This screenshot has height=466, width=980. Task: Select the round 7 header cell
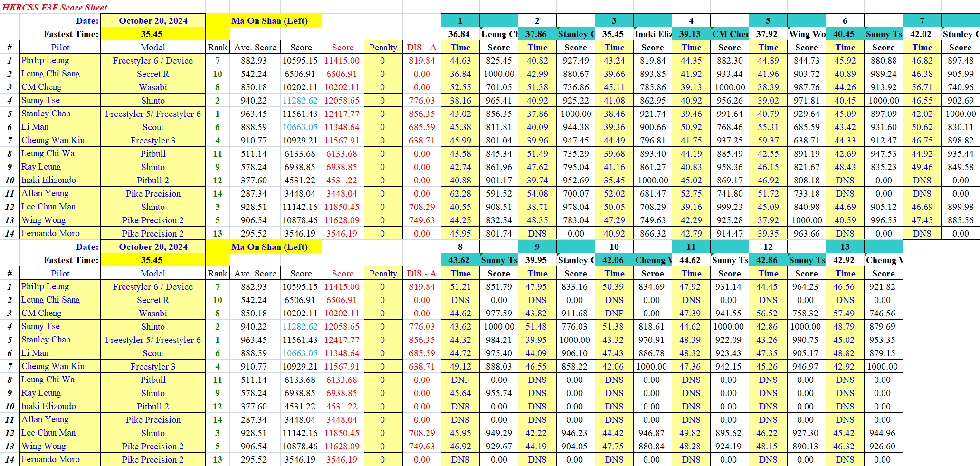click(922, 20)
